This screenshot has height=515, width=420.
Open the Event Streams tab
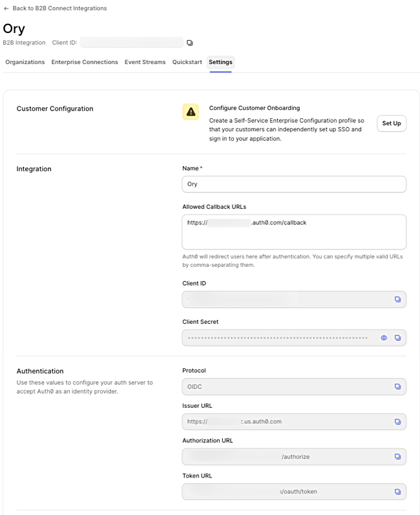click(x=145, y=62)
